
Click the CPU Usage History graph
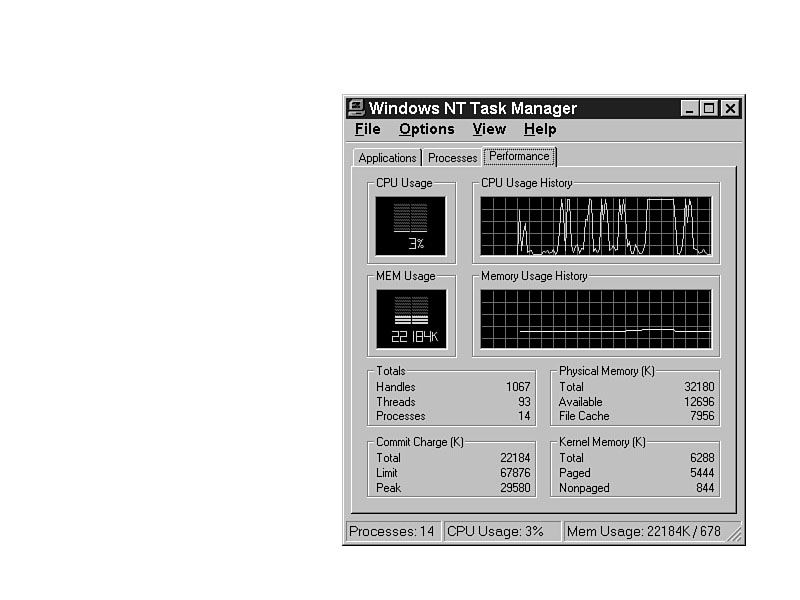pos(595,225)
